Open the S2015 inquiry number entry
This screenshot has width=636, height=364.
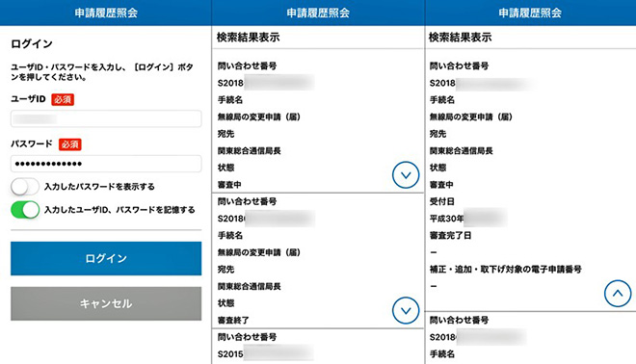click(x=266, y=353)
